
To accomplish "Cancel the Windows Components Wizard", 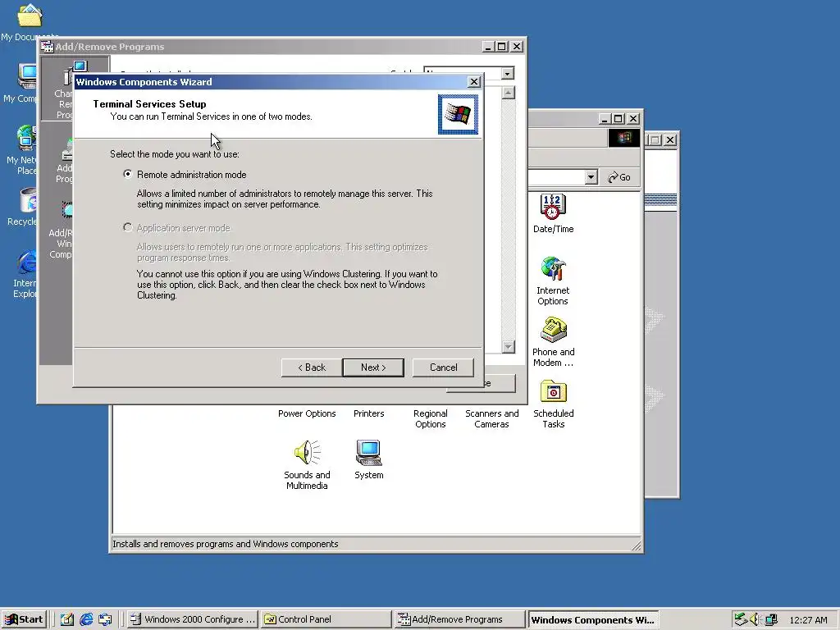I will 443,367.
